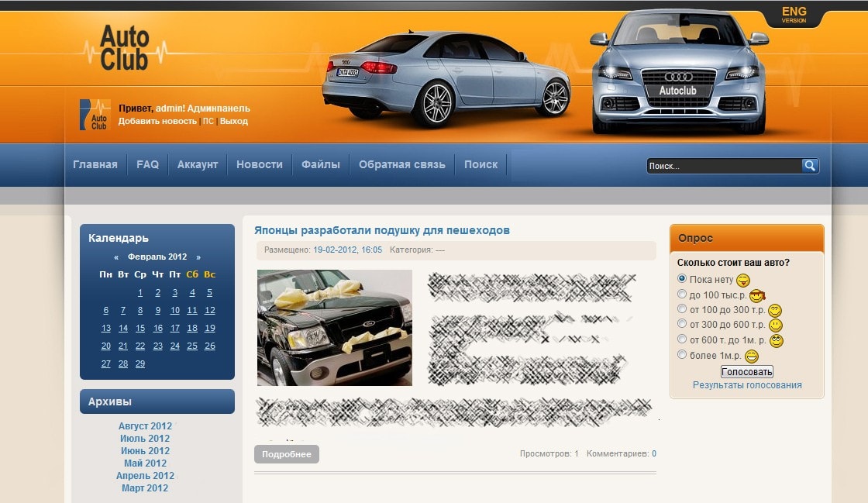
Task: Click the article's Ford car thumbnail
Action: 335,328
